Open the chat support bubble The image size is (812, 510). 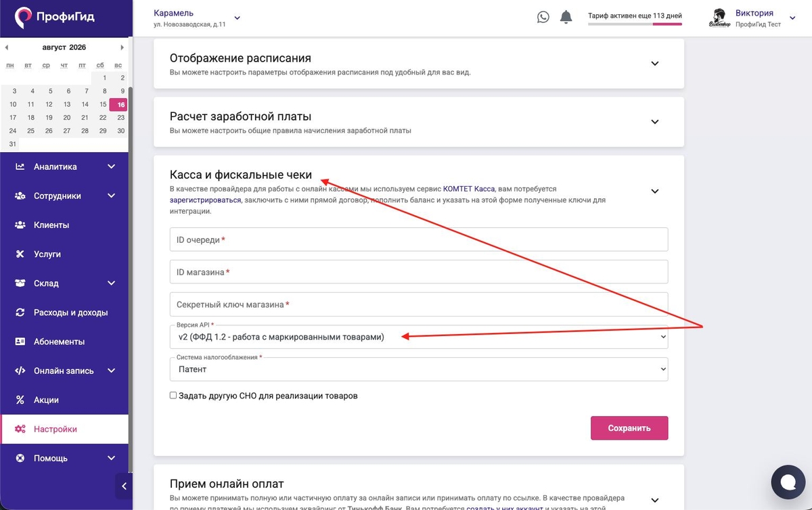click(788, 482)
